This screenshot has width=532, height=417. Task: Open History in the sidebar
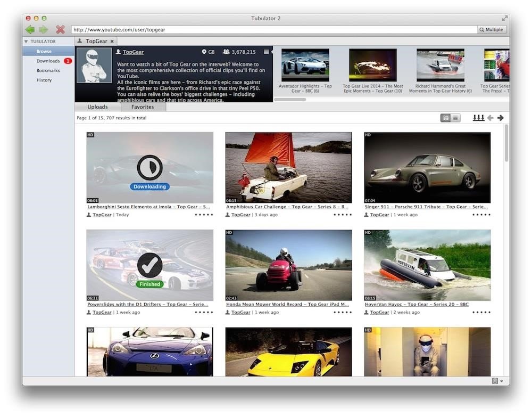44,80
